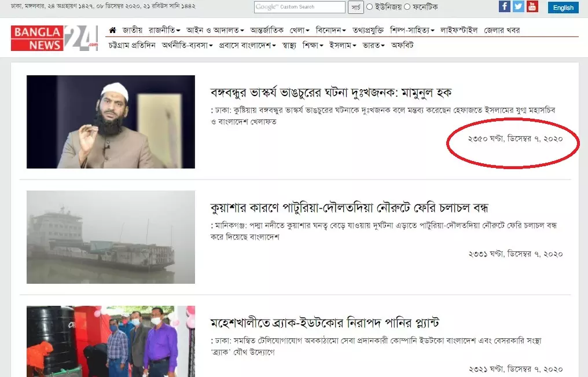Open the Twitter page icon
The image size is (588, 377).
[518, 6]
